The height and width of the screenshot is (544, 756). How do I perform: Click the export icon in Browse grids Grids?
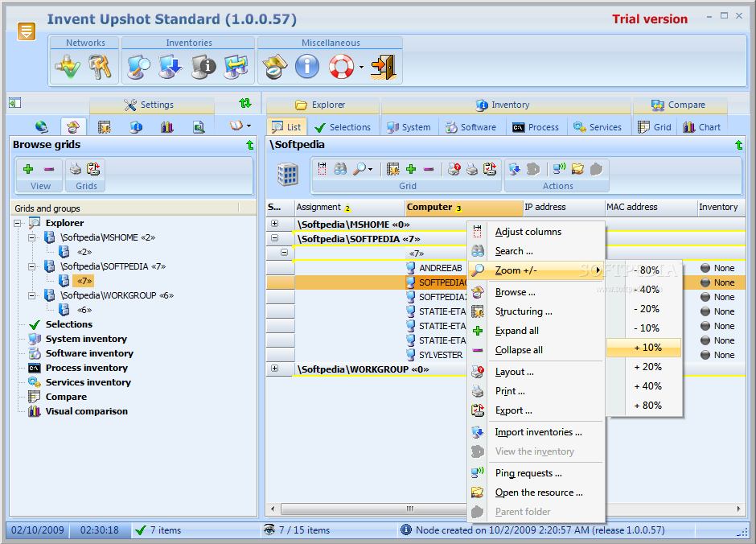click(93, 169)
